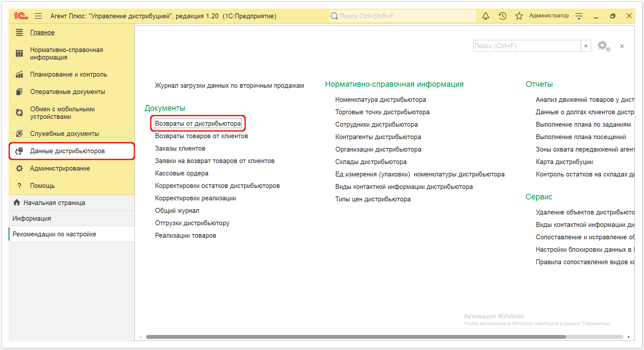Open Общий журнал
Image resolution: width=644 pixels, height=350 pixels.
pyautogui.click(x=177, y=211)
